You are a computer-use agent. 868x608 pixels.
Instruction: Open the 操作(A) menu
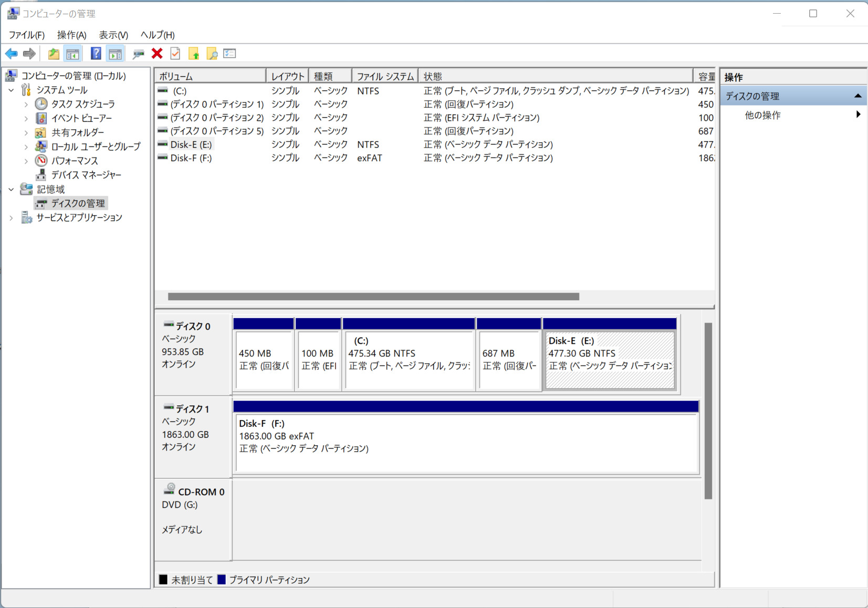point(72,35)
